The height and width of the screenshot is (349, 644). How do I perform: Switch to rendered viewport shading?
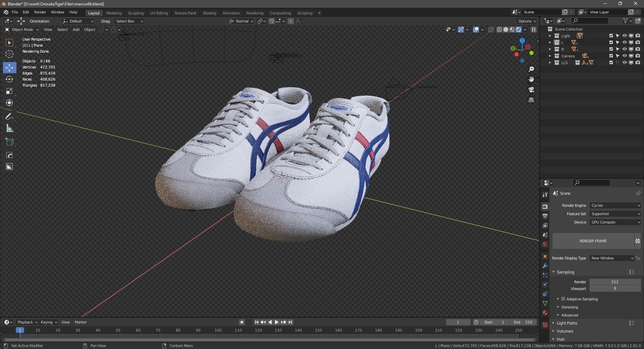click(x=519, y=30)
